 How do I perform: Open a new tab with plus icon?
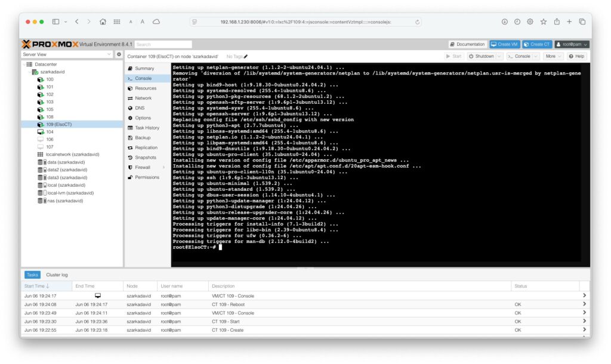click(x=569, y=22)
